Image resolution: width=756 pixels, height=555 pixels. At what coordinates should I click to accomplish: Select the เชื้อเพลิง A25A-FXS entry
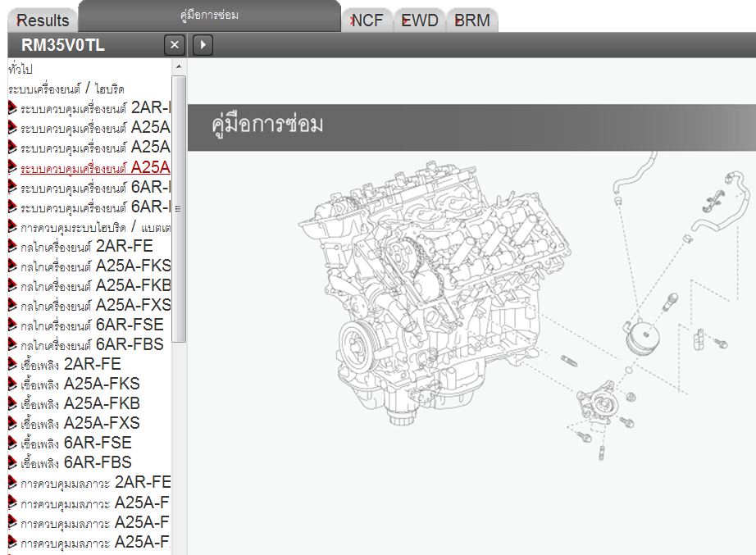pos(80,423)
